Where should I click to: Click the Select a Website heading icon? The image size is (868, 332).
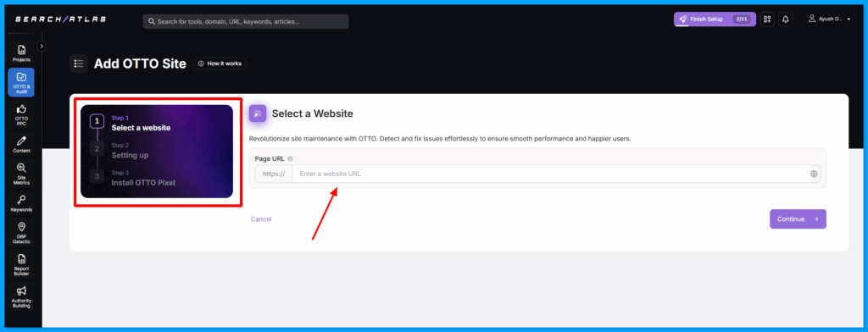tap(258, 113)
